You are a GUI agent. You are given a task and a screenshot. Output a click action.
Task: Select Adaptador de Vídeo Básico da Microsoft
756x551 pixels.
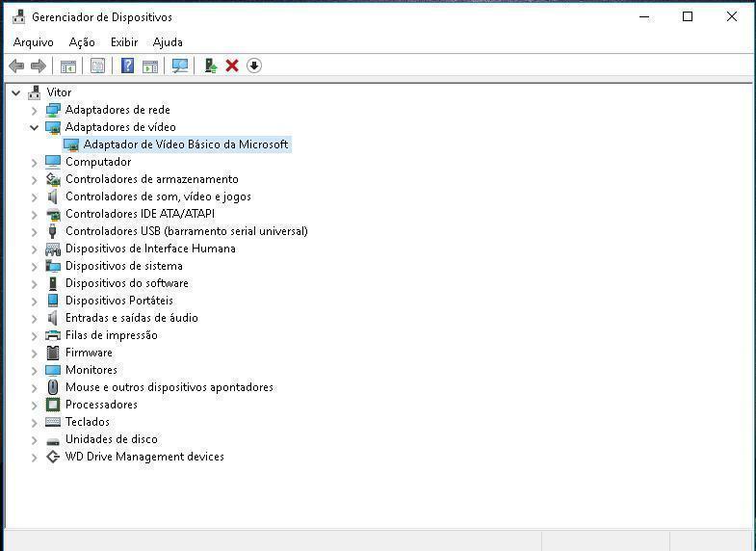click(x=186, y=144)
